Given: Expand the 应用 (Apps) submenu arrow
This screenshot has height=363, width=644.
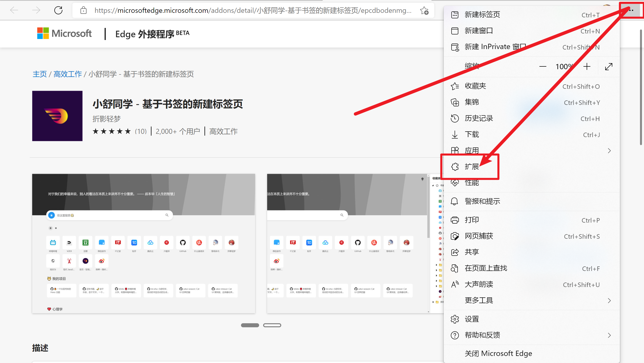Looking at the screenshot, I should coord(609,151).
